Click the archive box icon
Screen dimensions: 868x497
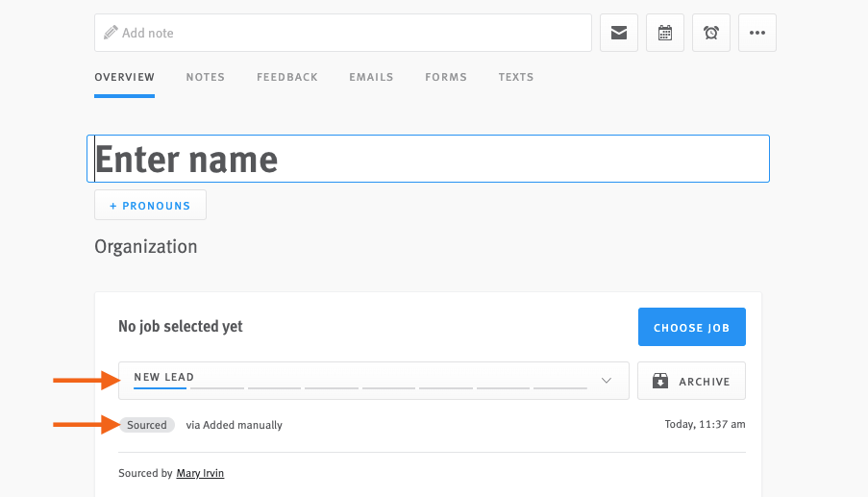tap(659, 381)
